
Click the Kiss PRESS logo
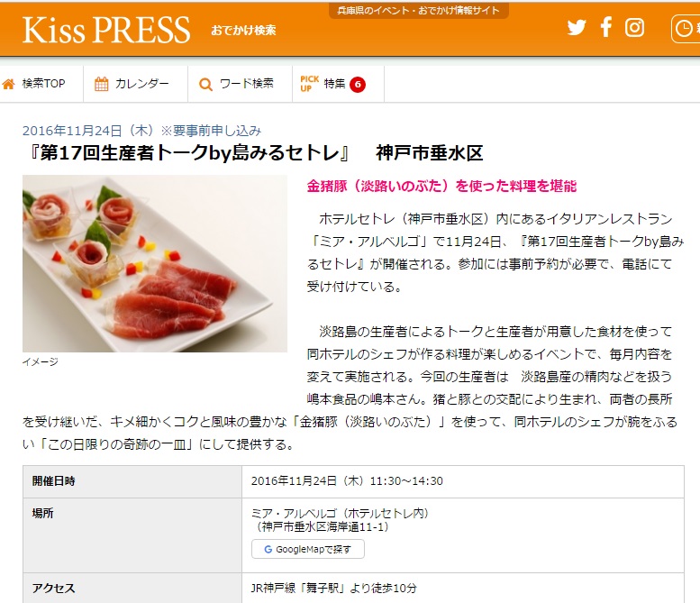106,30
